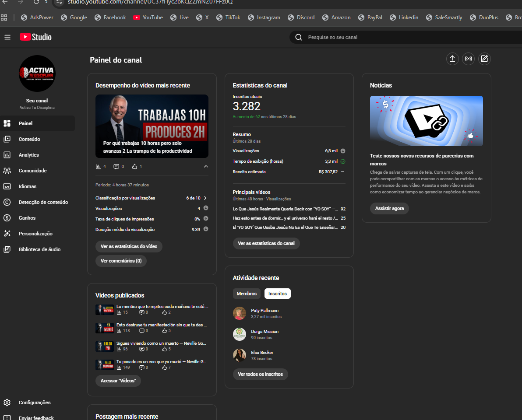Image resolution: width=522 pixels, height=420 pixels.
Task: Open Conteúdo in the sidebar
Action: coord(29,139)
